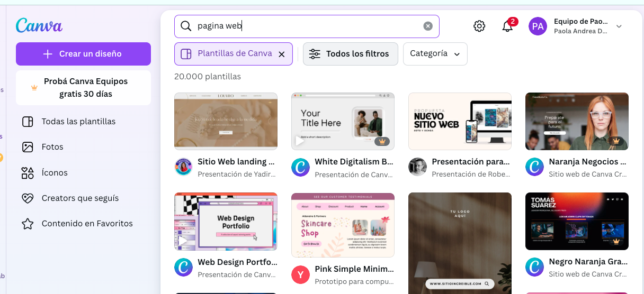Open the notifications bell

tap(507, 26)
